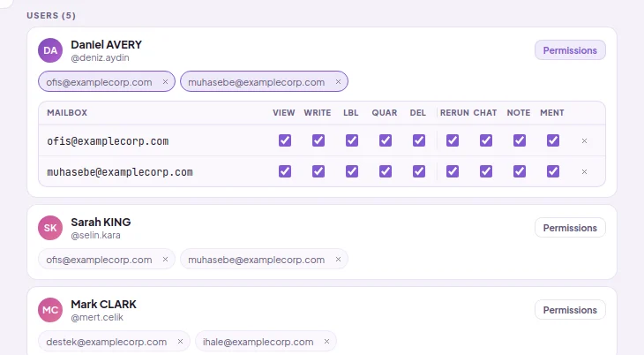Click the RERUN column header
The height and width of the screenshot is (355, 644).
point(454,113)
